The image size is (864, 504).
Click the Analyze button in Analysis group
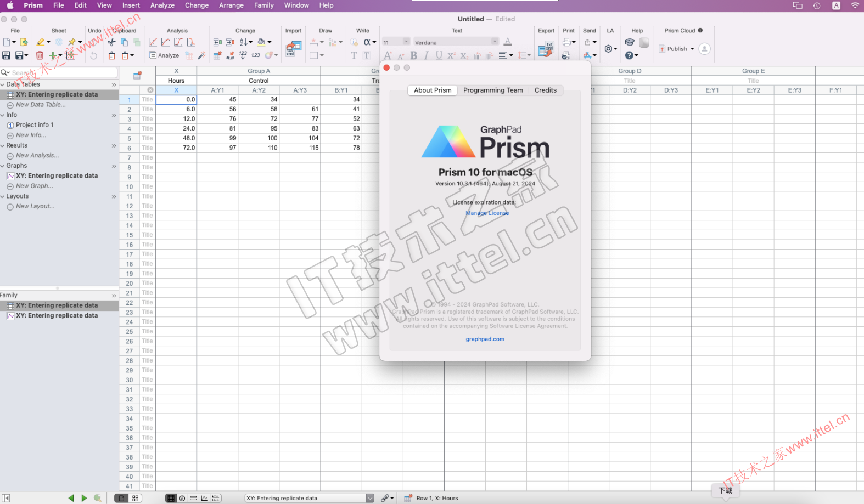(164, 55)
